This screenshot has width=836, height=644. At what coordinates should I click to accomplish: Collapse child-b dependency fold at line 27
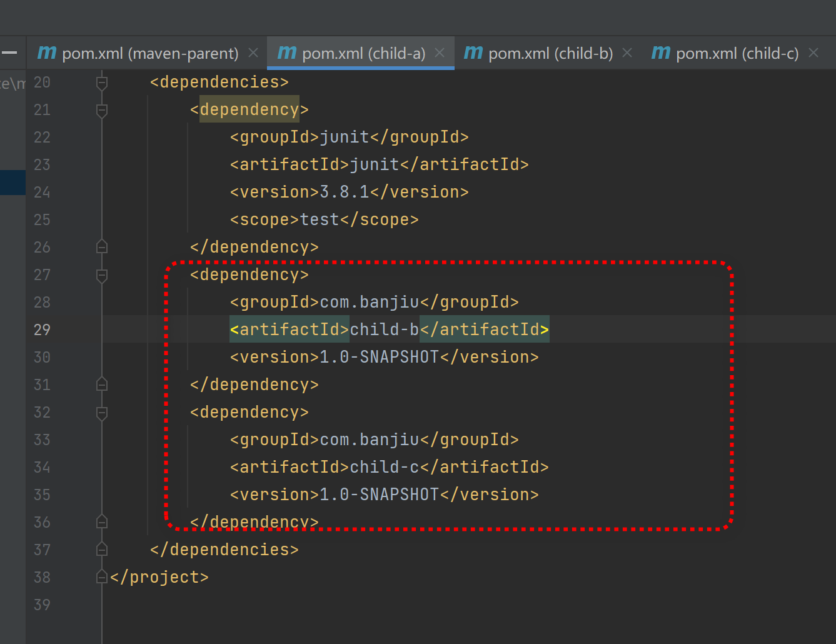(102, 275)
